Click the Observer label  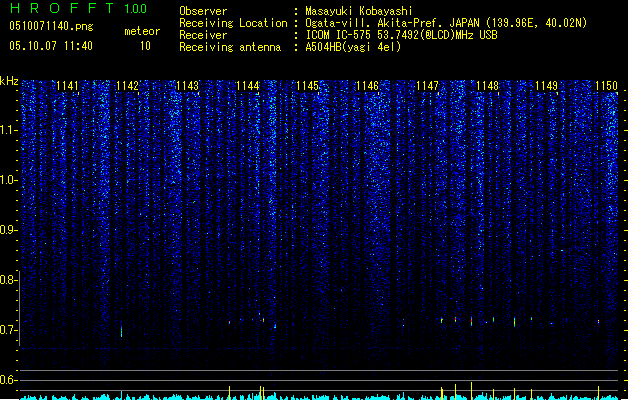point(203,11)
